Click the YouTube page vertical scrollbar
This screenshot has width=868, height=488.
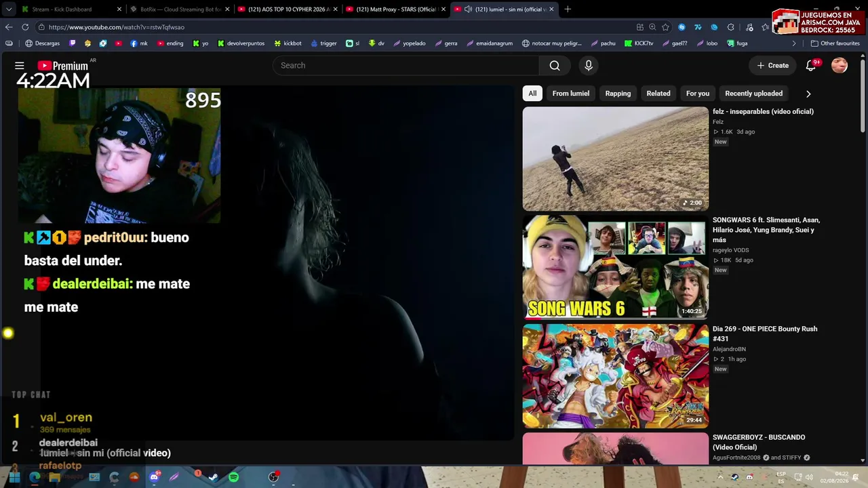pyautogui.click(x=863, y=95)
